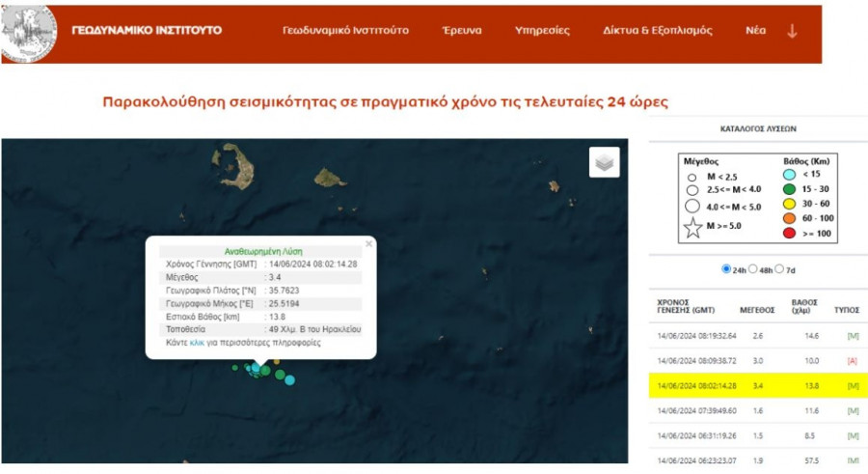Click the star M >= 5.0 legend symbol
868x474 pixels.
(692, 228)
